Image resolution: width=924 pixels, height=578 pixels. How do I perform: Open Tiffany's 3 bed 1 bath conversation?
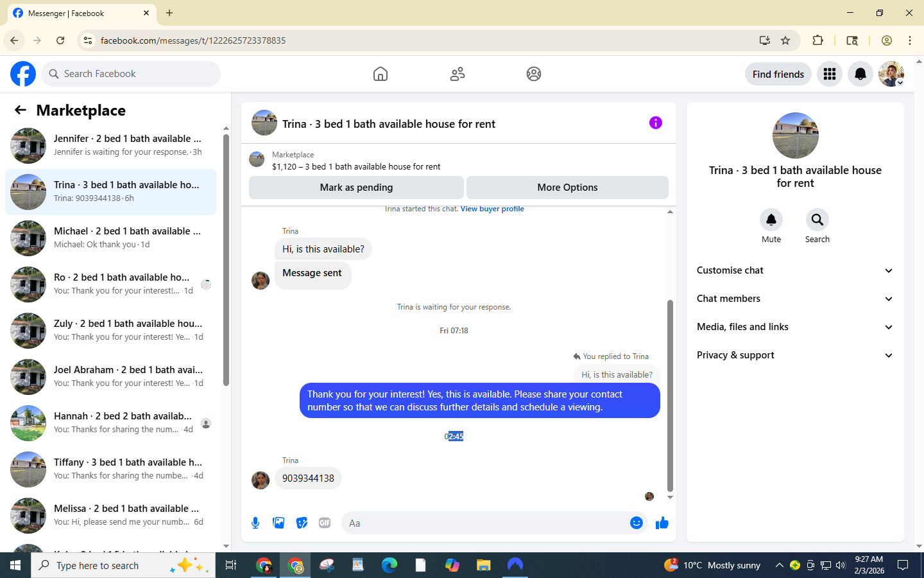[110, 469]
